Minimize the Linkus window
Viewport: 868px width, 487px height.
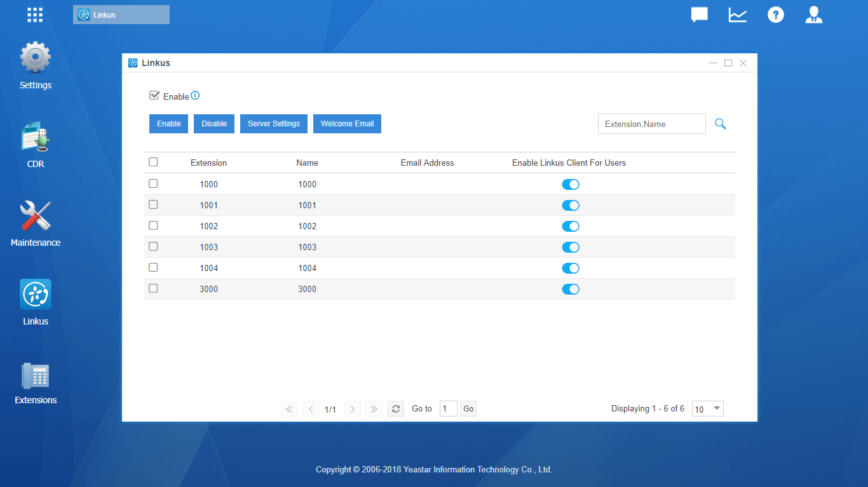pyautogui.click(x=713, y=63)
